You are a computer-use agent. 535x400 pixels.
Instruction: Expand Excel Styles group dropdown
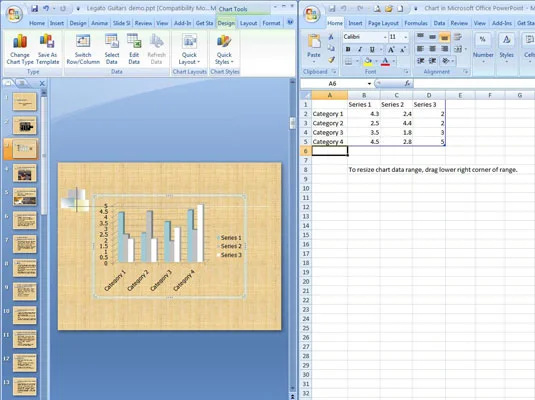tap(506, 49)
